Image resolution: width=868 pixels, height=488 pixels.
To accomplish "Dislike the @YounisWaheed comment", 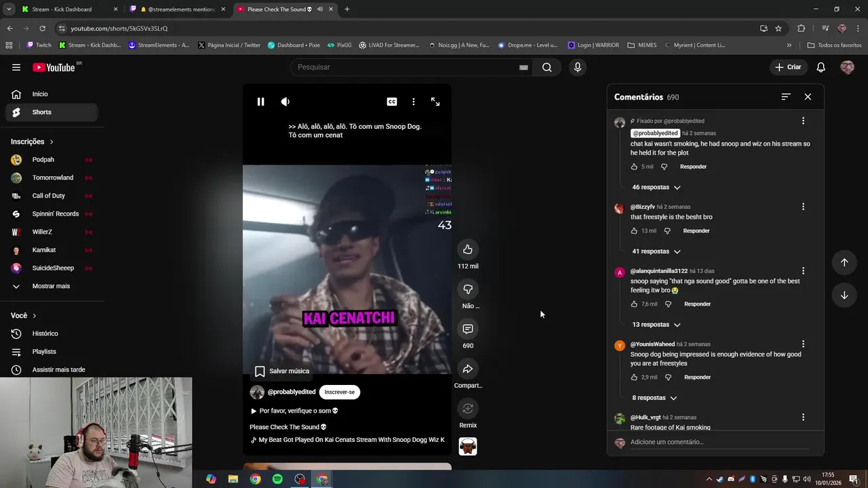I will click(668, 378).
